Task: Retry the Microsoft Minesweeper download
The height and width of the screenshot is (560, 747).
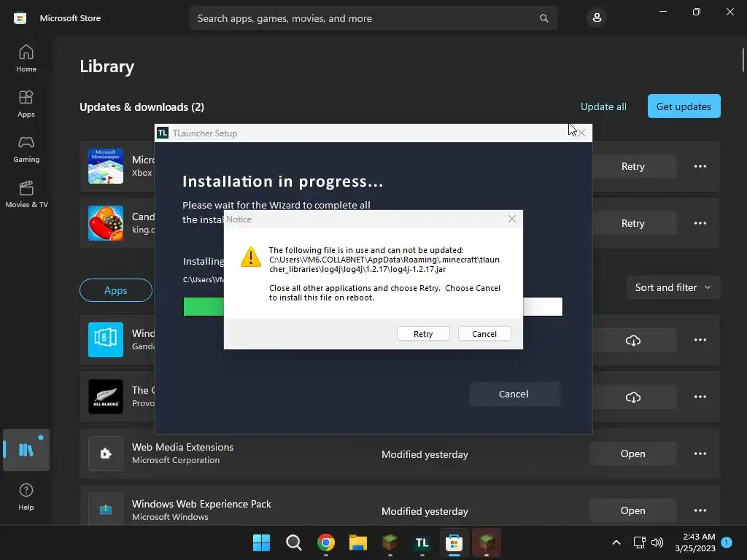Action: coord(632,166)
